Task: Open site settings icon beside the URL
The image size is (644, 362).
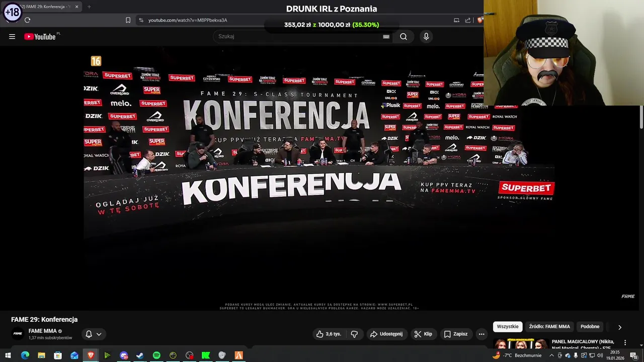Action: point(141,20)
